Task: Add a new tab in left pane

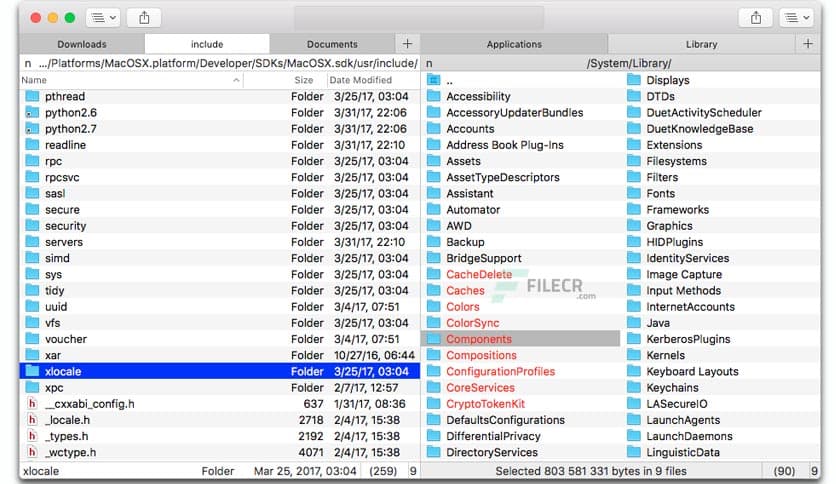Action: point(407,44)
